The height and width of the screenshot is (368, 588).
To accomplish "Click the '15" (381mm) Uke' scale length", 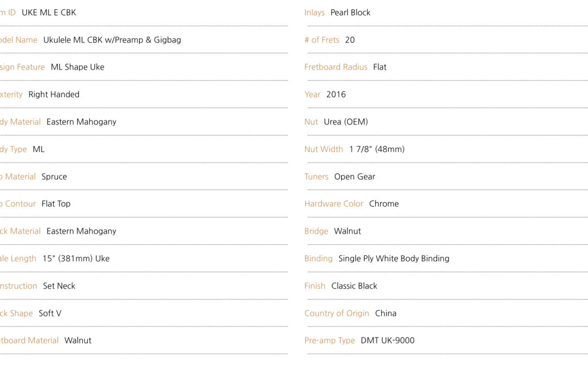I will [x=76, y=259].
